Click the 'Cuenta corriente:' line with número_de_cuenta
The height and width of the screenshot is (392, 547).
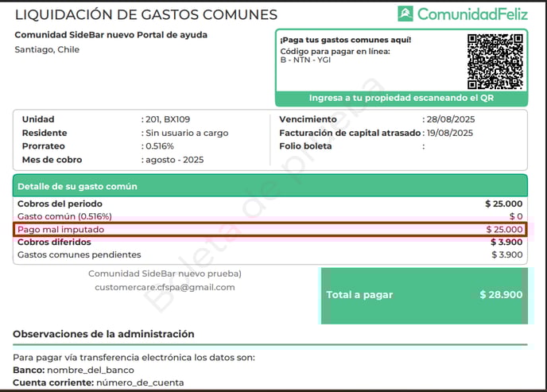[x=99, y=382]
